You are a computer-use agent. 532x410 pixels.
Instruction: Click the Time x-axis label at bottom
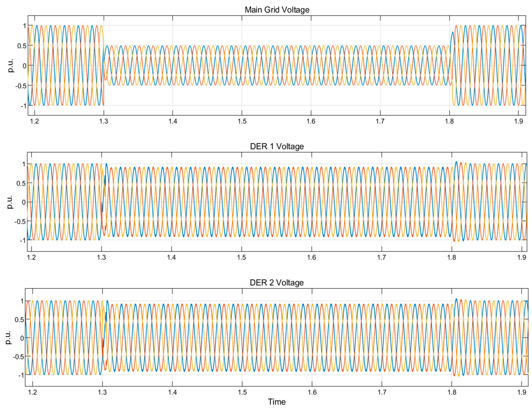coord(277,402)
